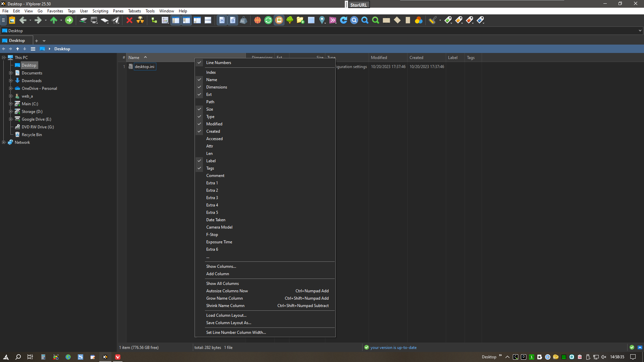Expand the Storage (D:) drive node
This screenshot has width=644, height=362.
coord(11,111)
